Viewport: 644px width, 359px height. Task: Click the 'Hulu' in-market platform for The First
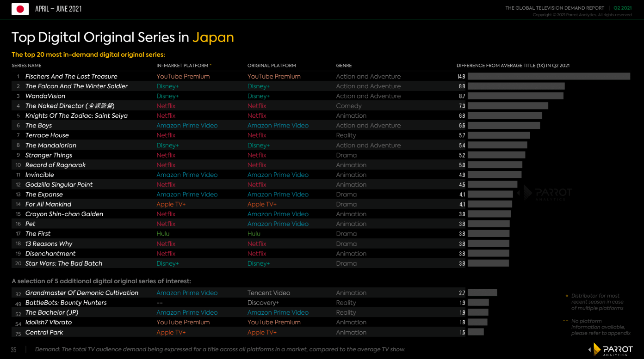pyautogui.click(x=163, y=234)
